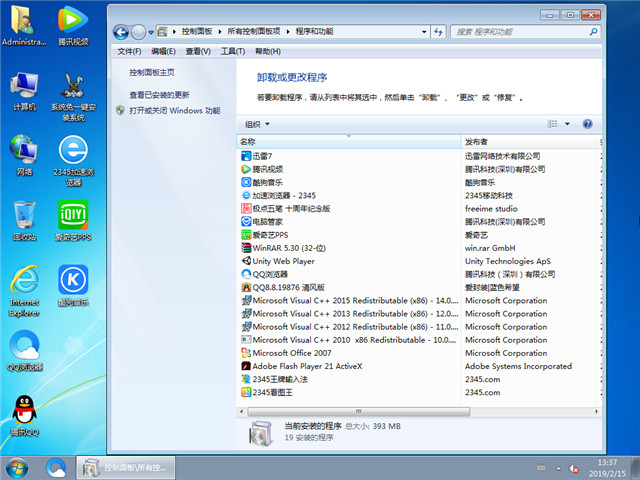
Task: Click the 所有控制面板项 breadcrumb segment
Action: point(253,31)
